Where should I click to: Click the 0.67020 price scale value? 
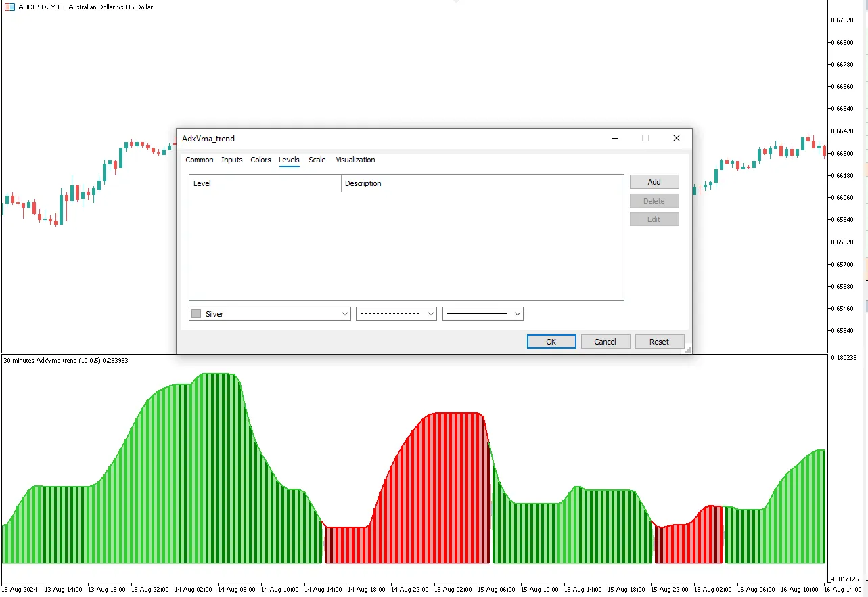point(843,20)
